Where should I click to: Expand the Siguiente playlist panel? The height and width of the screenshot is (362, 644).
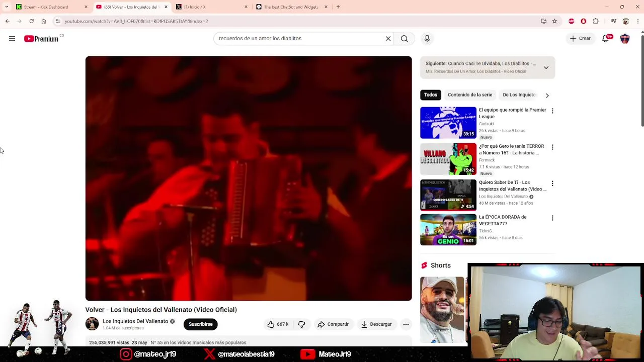tap(546, 67)
